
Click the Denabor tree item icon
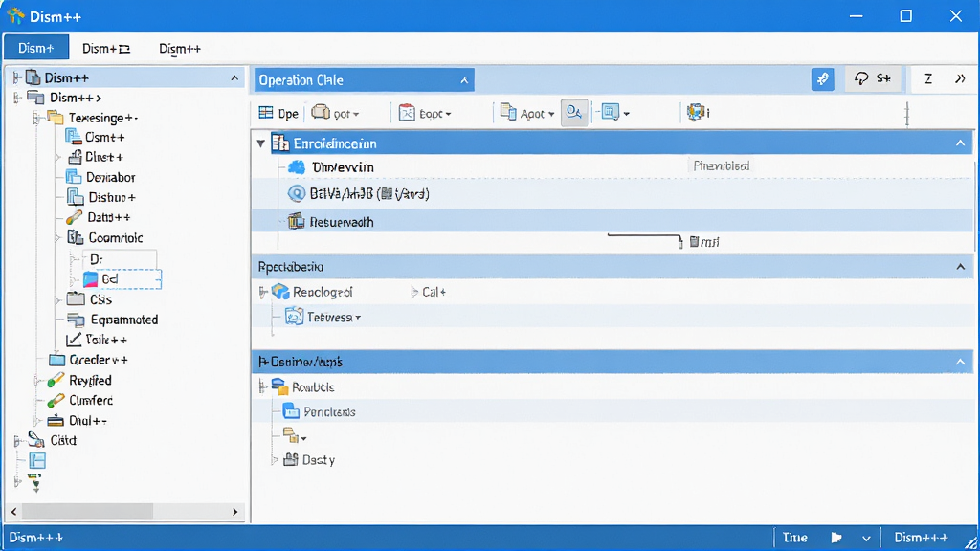pyautogui.click(x=74, y=177)
